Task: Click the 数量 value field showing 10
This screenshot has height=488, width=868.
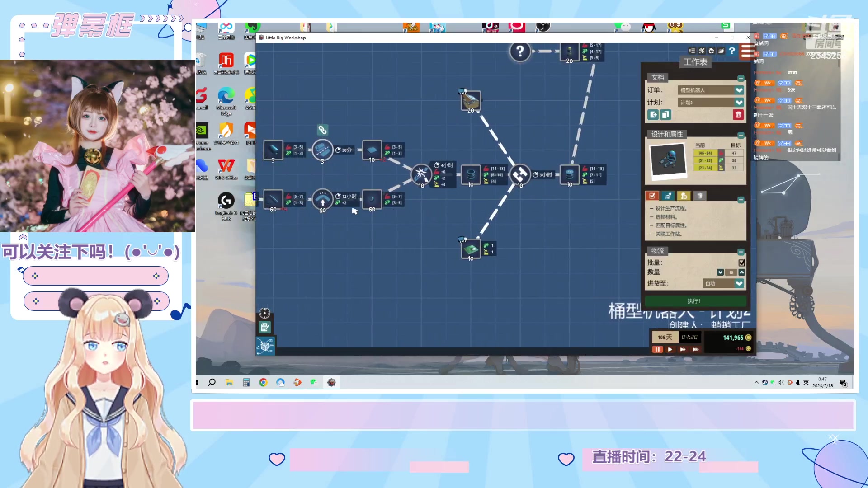Action: point(731,272)
